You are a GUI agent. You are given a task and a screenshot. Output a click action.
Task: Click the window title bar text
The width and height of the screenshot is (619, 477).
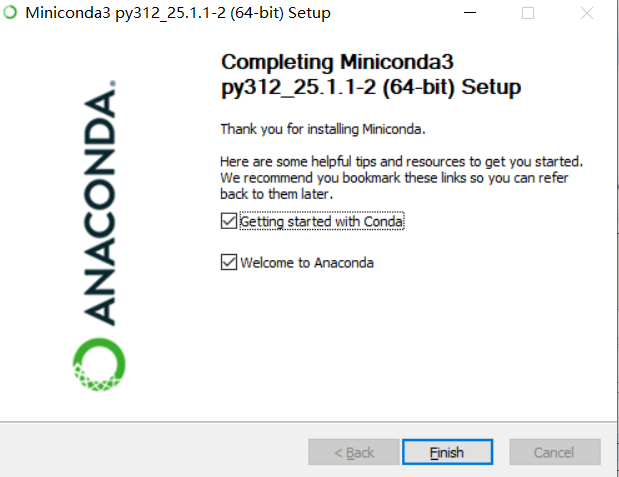click(x=178, y=13)
